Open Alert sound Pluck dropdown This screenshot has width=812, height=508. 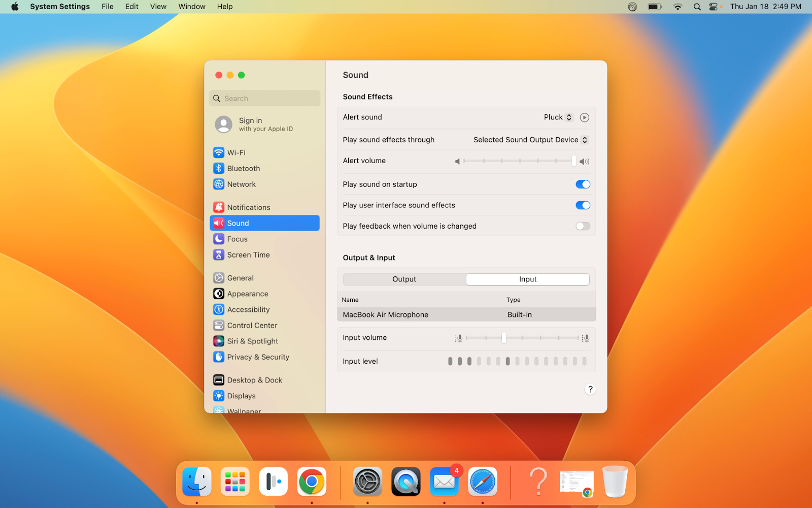tap(558, 117)
